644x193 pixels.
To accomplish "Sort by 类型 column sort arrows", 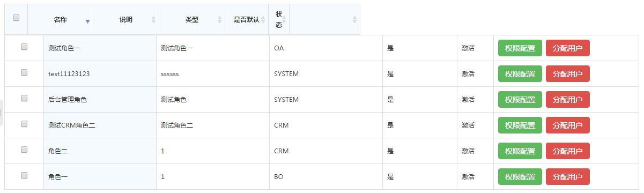I will (219, 19).
